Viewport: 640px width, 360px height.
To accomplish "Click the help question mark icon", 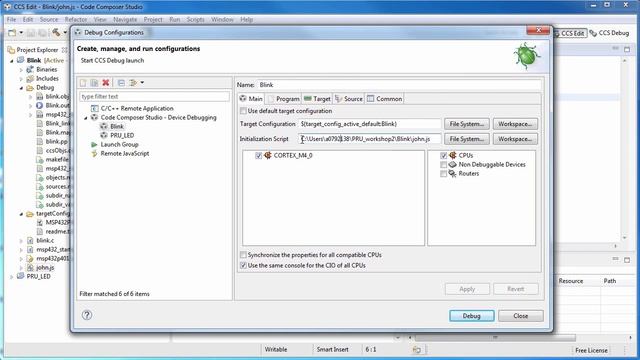I will pos(87,315).
